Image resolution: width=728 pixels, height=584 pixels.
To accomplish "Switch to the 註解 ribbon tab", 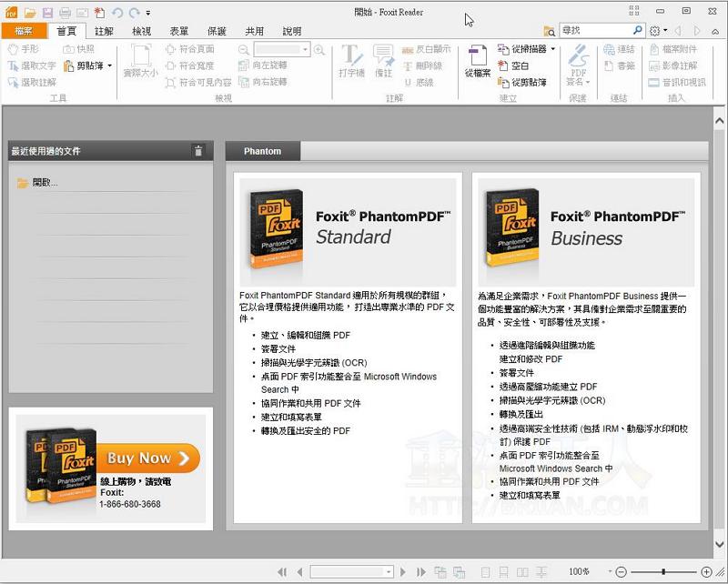I will pos(104,31).
